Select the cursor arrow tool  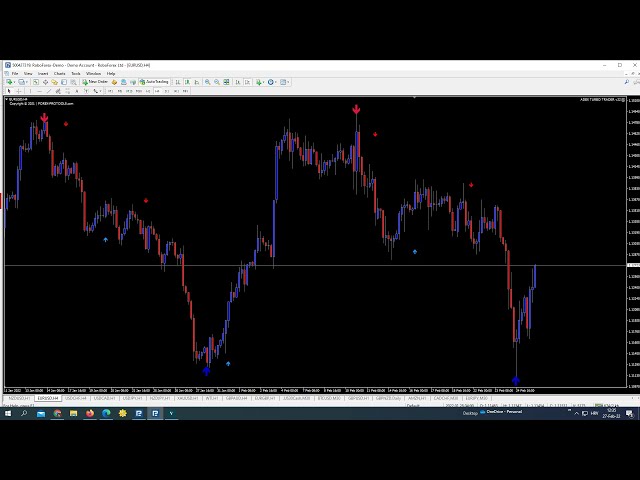9,91
